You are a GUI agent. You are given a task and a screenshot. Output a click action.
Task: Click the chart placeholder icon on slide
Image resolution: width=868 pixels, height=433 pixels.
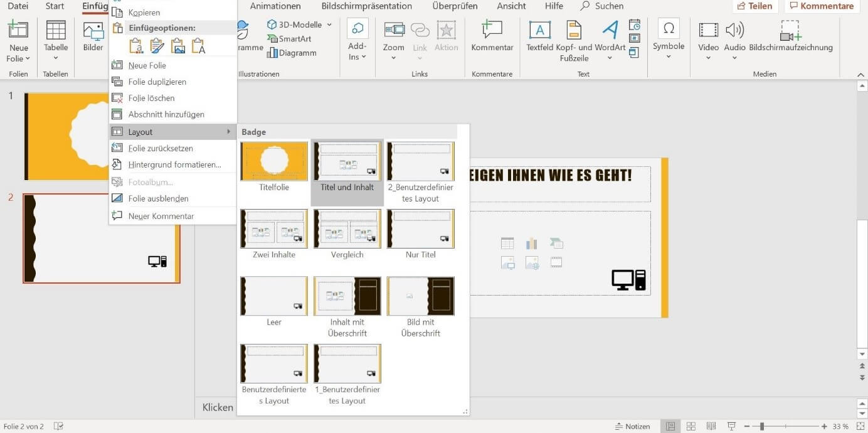pyautogui.click(x=532, y=243)
